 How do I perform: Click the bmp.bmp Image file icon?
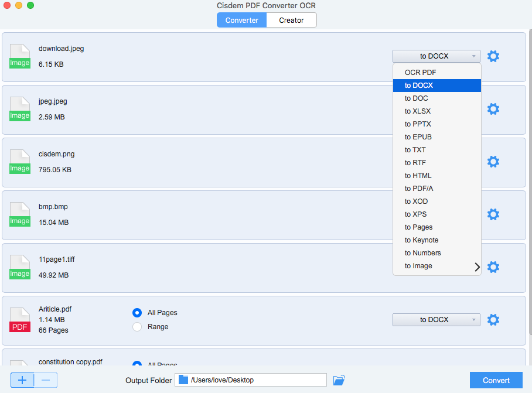(x=20, y=214)
